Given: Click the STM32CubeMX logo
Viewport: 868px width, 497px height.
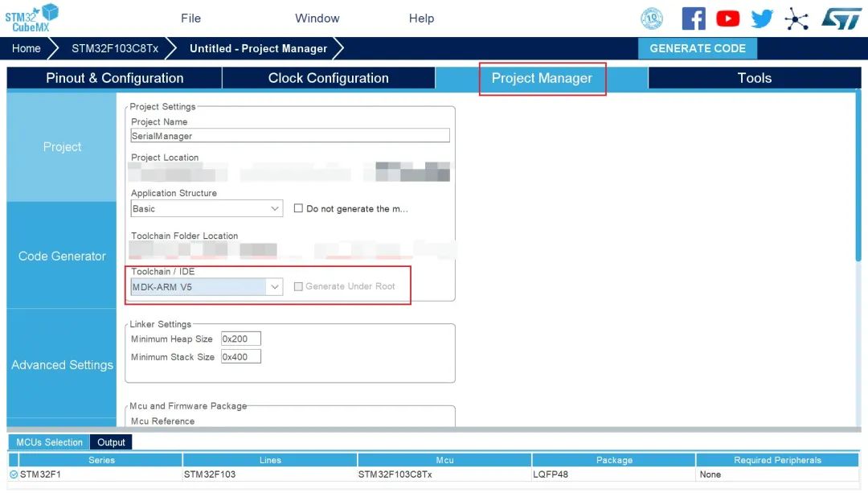Looking at the screenshot, I should point(31,18).
